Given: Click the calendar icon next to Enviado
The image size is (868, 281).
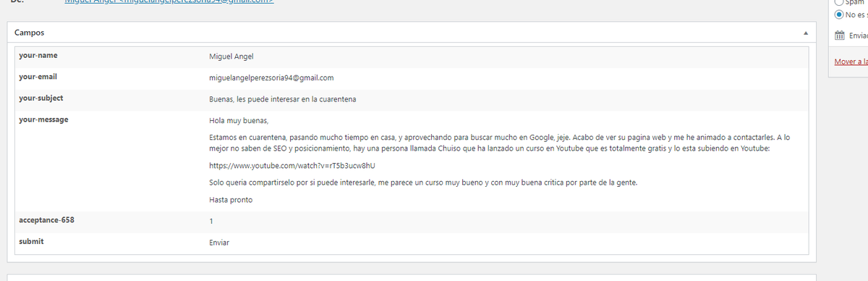Looking at the screenshot, I should click(839, 35).
